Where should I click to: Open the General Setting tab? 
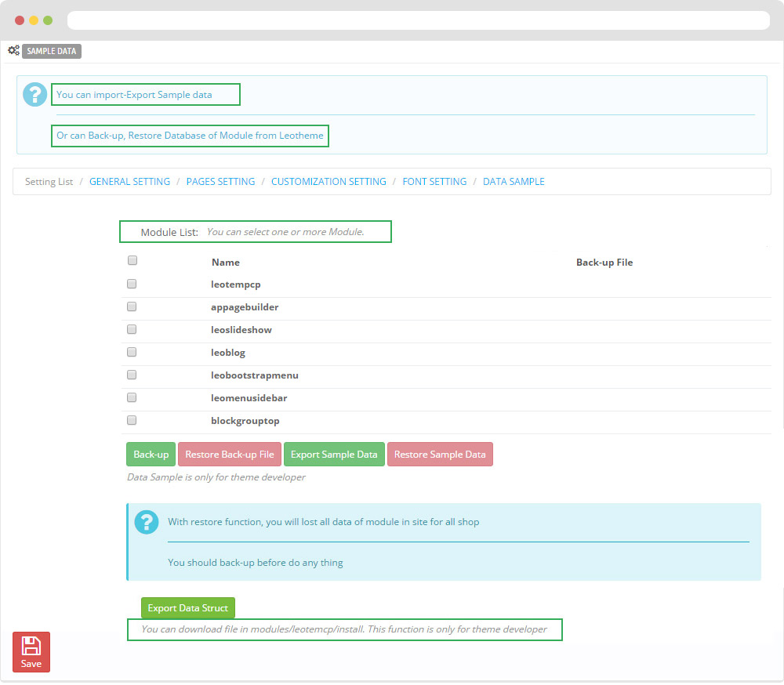point(129,182)
